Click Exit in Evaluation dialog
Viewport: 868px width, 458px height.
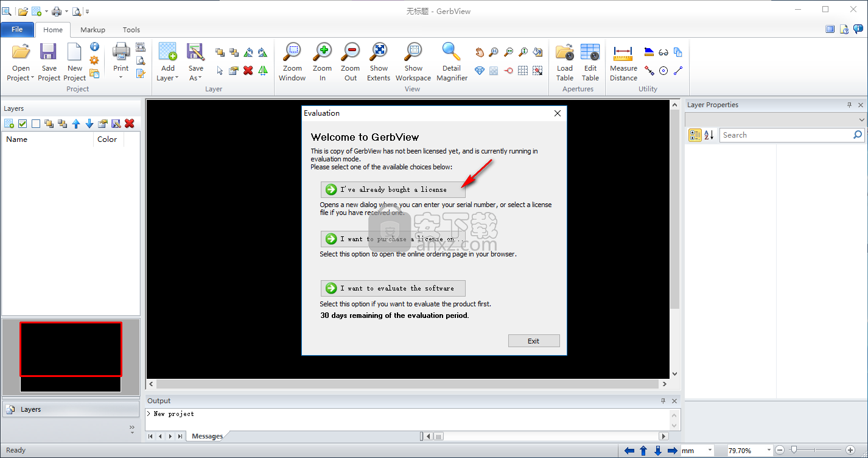[x=534, y=341]
